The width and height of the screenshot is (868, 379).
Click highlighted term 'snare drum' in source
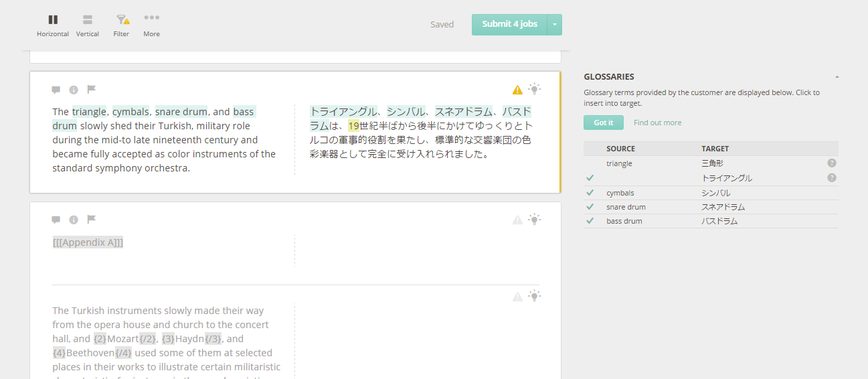point(181,112)
